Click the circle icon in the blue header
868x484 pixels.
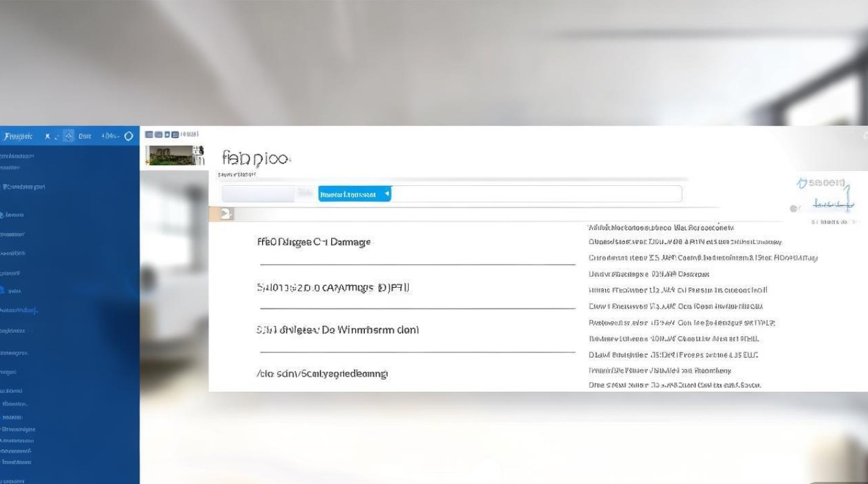point(129,136)
